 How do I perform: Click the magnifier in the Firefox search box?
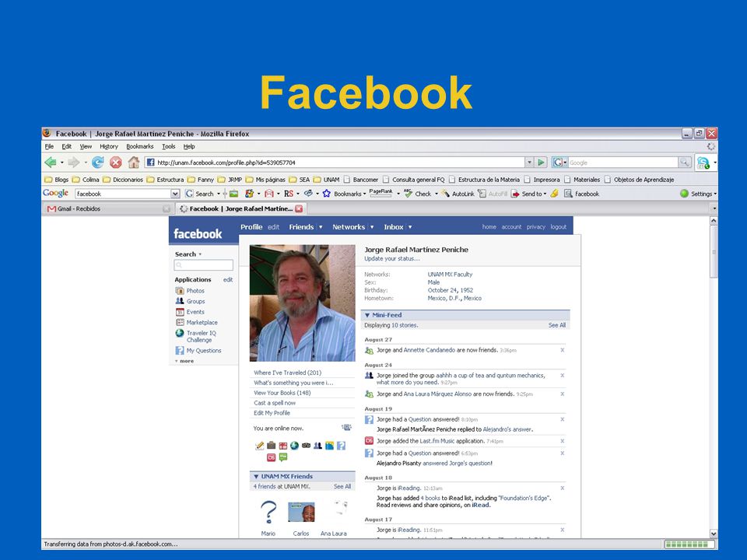tap(684, 163)
